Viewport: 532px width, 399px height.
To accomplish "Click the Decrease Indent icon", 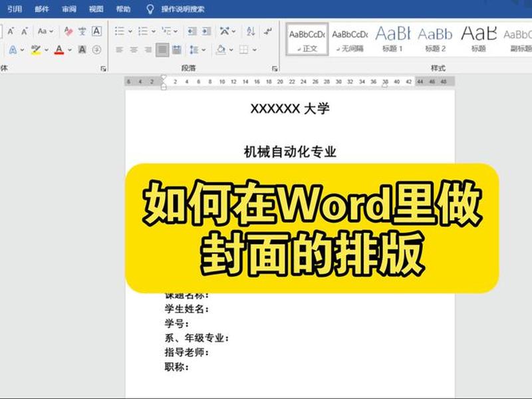I will coord(192,31).
